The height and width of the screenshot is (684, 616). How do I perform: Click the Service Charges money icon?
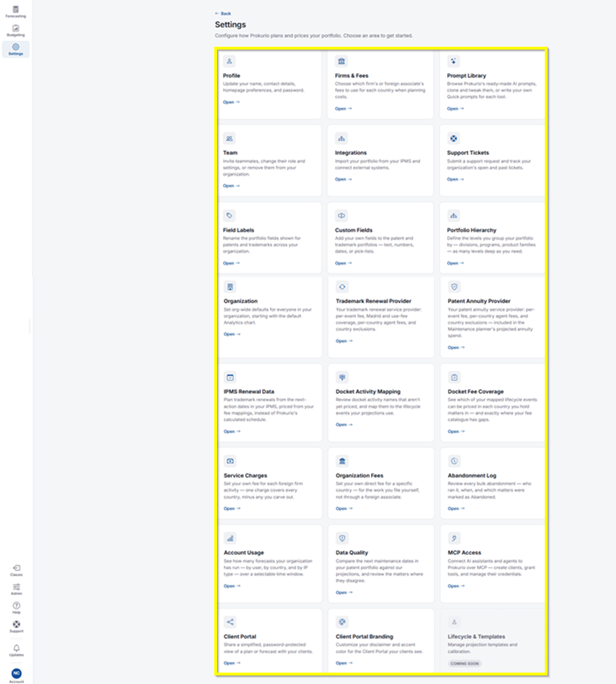tap(230, 461)
